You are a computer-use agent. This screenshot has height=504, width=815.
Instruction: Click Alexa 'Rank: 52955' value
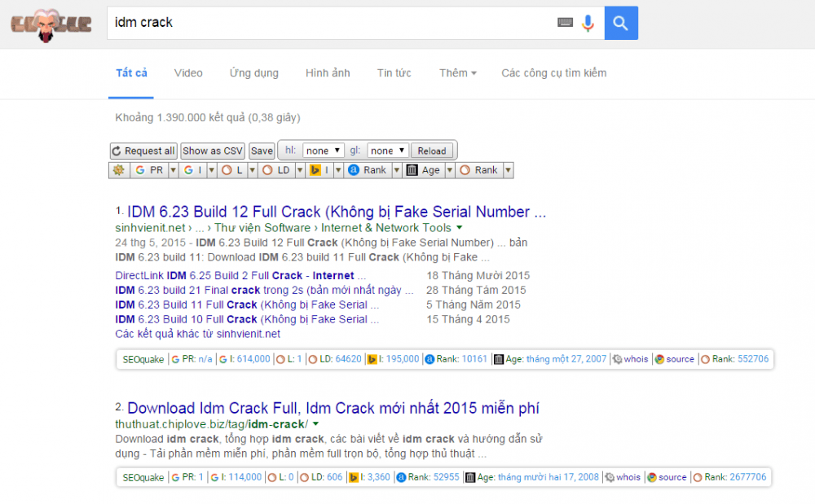429,477
